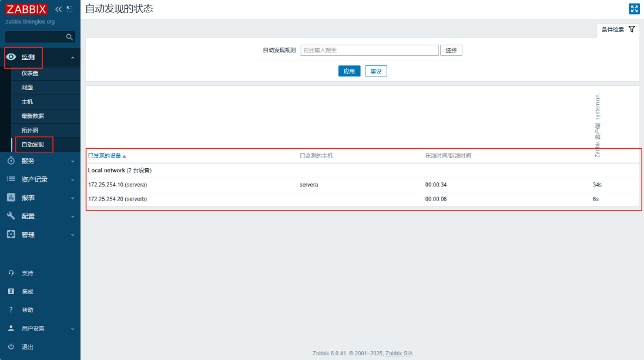This screenshot has height=360, width=644.
Task: Click the gear icon for 管理
Action: (11, 234)
